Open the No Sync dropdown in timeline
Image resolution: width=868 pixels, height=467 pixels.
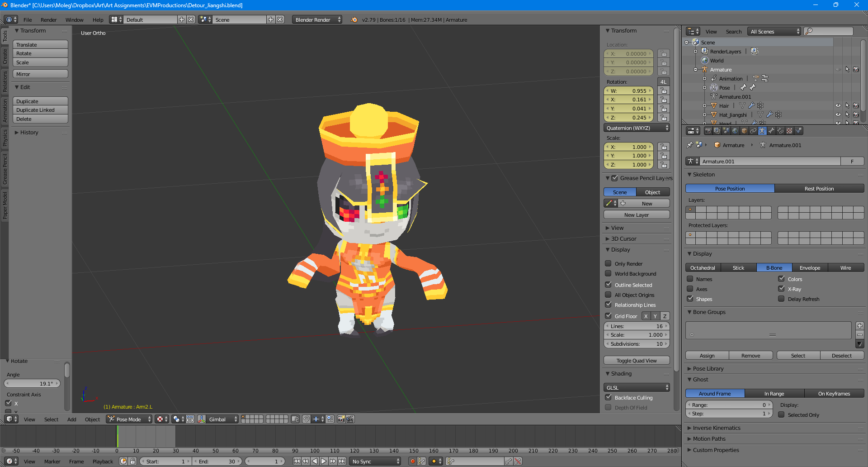coord(375,461)
